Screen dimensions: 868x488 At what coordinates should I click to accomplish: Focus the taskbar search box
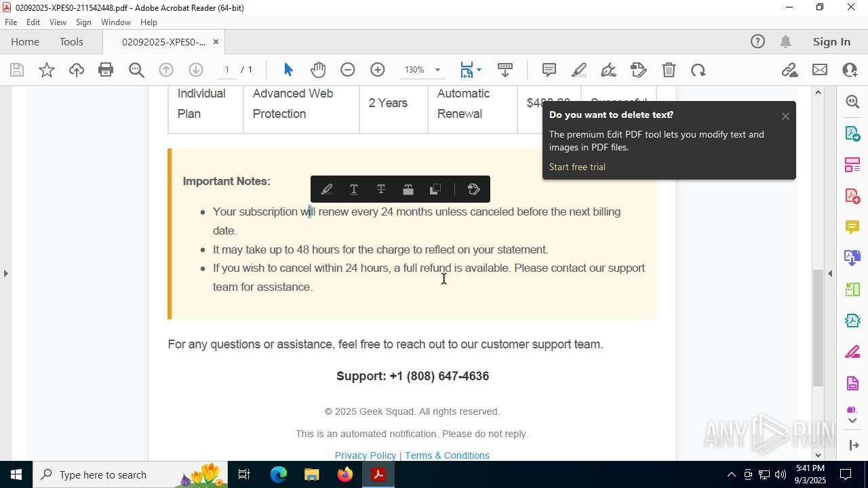point(131,474)
